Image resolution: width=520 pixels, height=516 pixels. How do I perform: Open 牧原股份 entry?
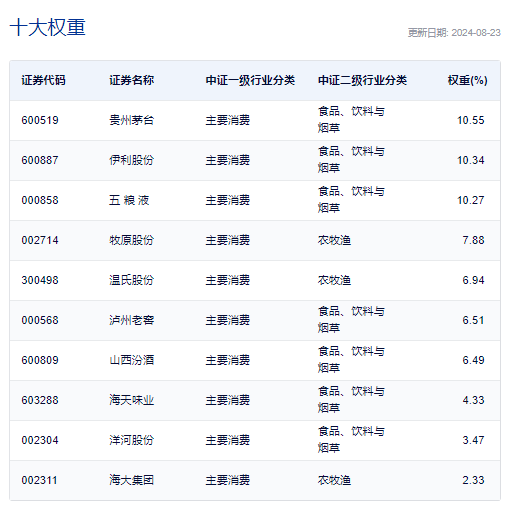[132, 240]
